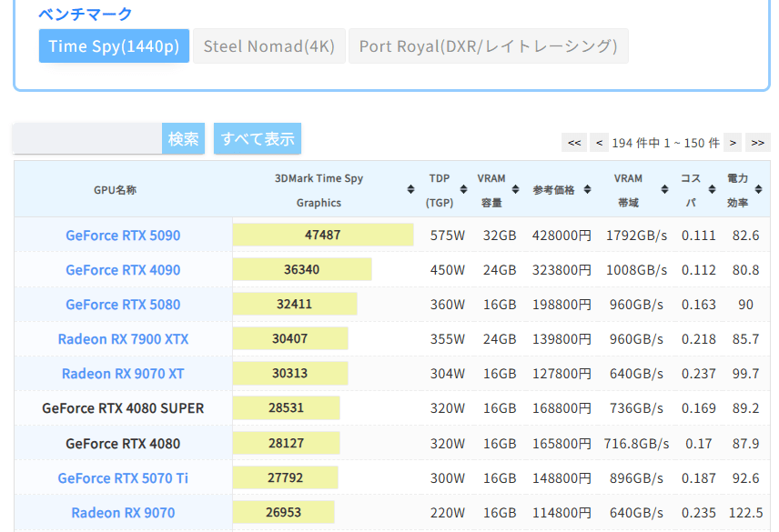
Task: Click the 122.5 power efficiency value
Action: (x=745, y=513)
